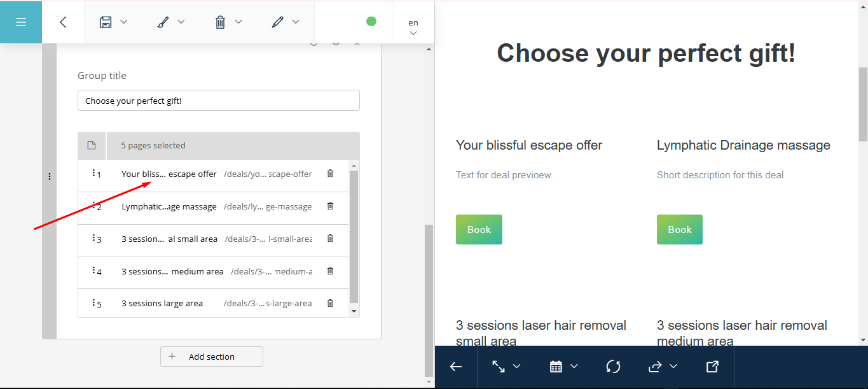The width and height of the screenshot is (868, 389).
Task: Open the hamburger main menu
Action: click(x=21, y=22)
